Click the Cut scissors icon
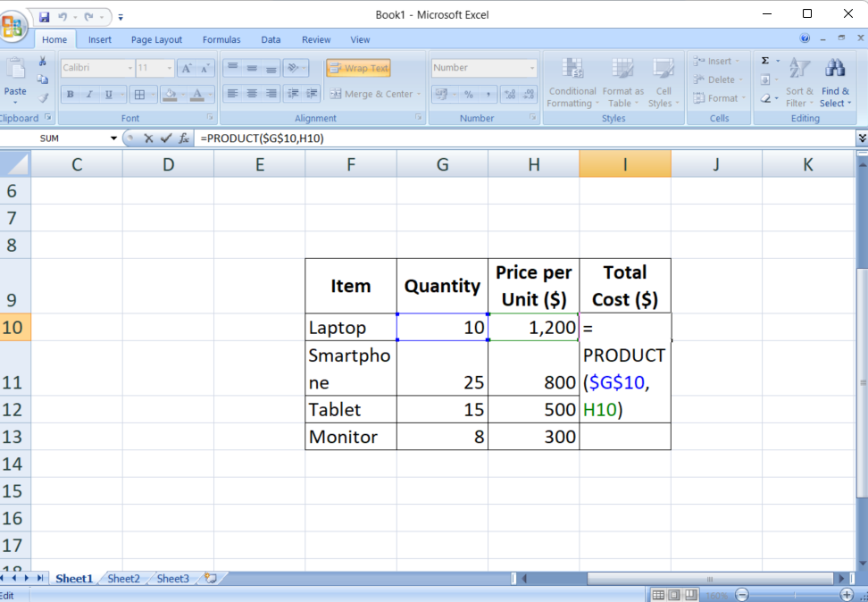The width and height of the screenshot is (868, 602). click(42, 61)
